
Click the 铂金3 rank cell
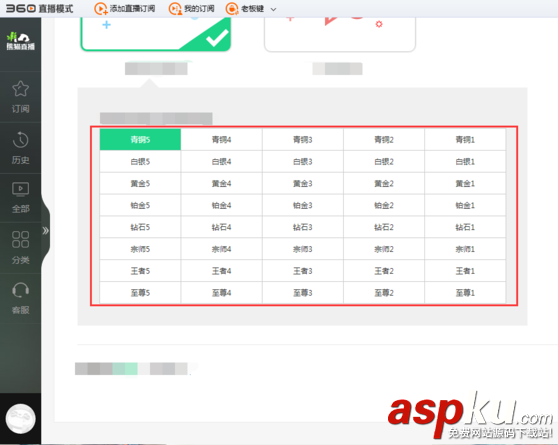tap(302, 205)
